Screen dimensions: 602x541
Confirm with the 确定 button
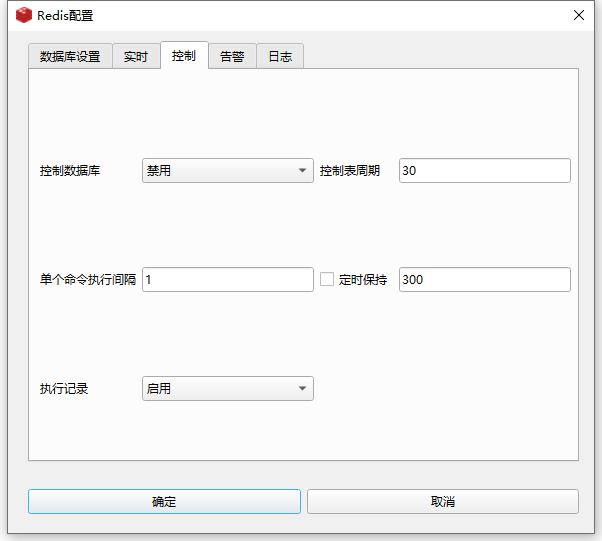164,501
